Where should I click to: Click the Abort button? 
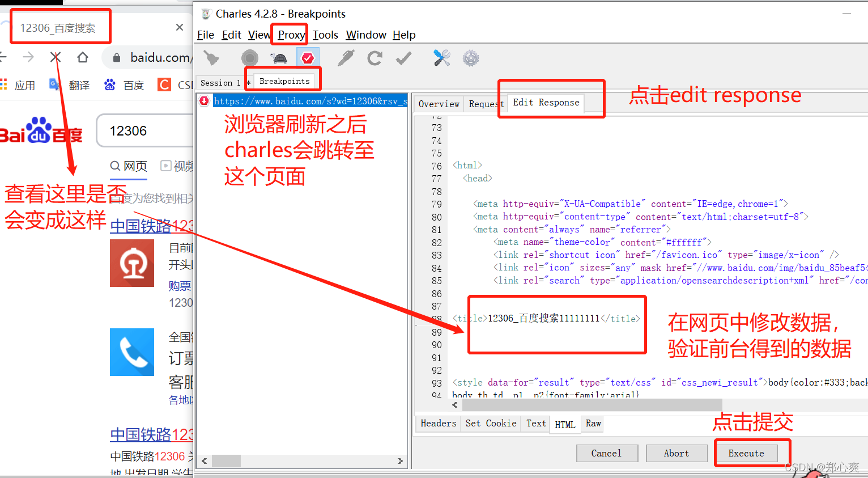[676, 454]
